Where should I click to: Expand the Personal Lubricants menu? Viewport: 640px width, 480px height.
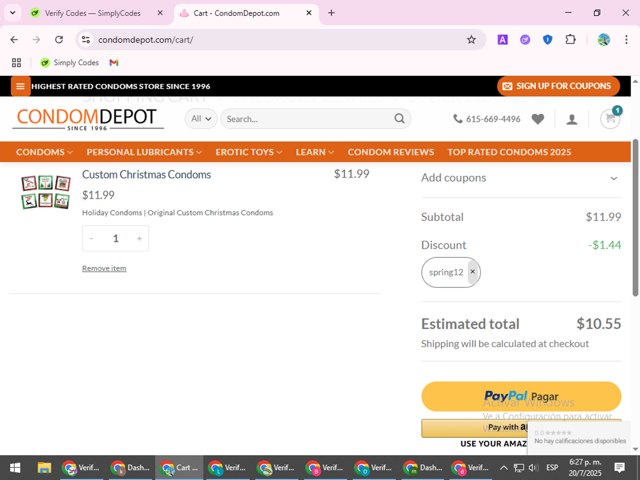point(144,152)
